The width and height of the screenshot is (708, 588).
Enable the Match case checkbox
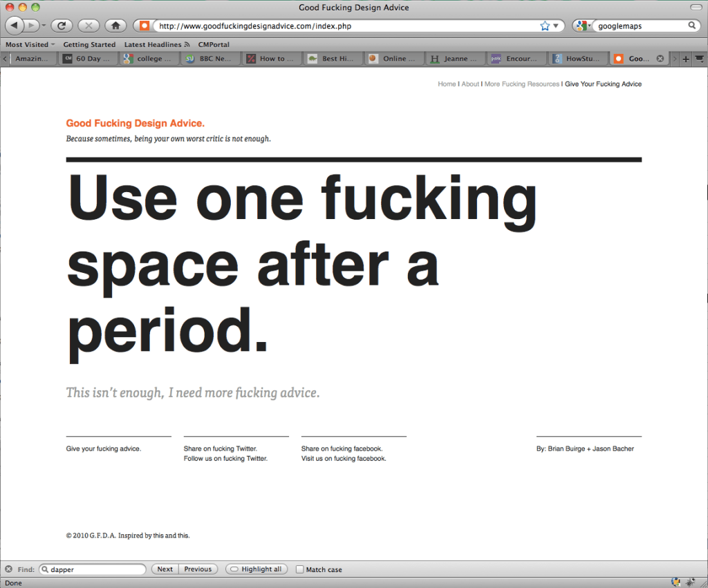pyautogui.click(x=299, y=569)
